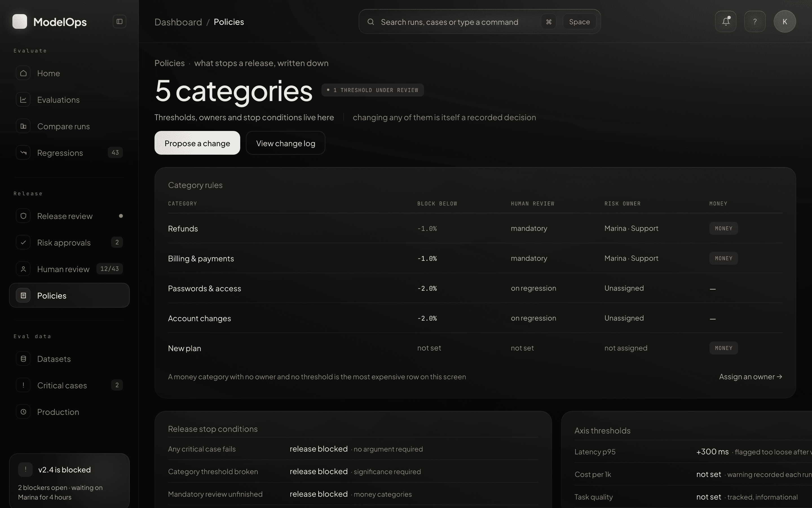Click the Risk approvals checkmark icon
812x508 pixels.
[23, 243]
